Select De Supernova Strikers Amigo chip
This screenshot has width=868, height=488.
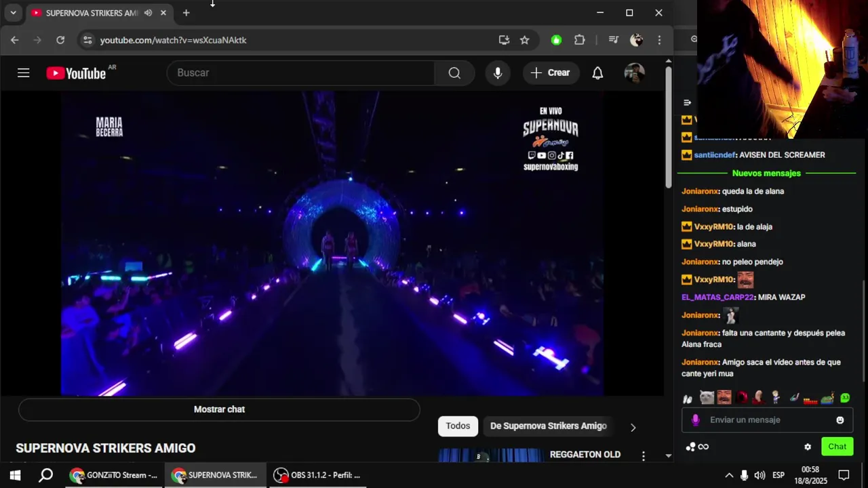pos(548,426)
